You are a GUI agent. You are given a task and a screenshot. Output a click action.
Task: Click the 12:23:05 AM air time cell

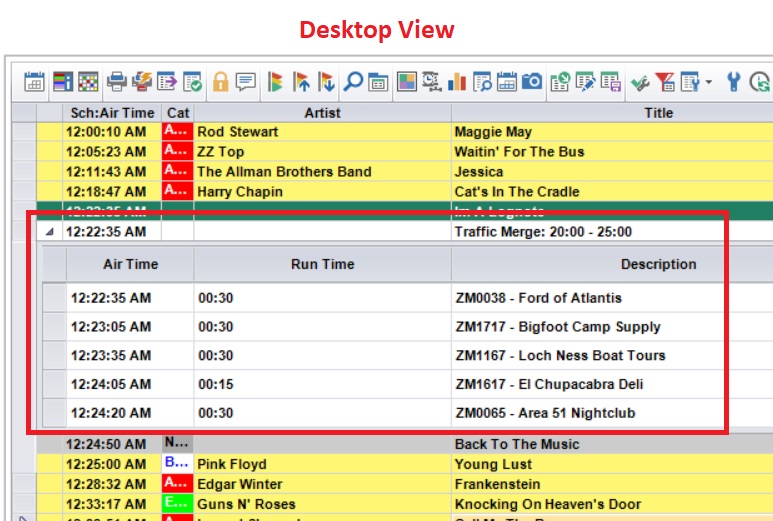pos(130,326)
